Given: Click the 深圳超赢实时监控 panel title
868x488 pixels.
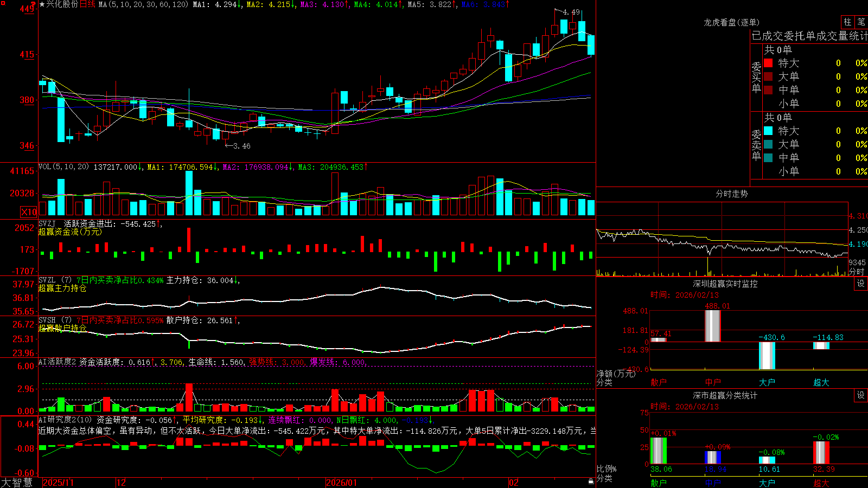Looking at the screenshot, I should coord(725,284).
